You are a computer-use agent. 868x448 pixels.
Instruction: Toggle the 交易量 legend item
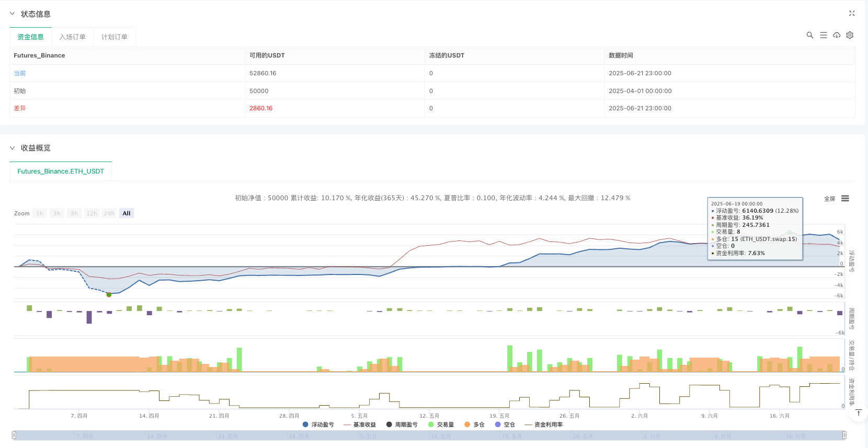[x=441, y=424]
